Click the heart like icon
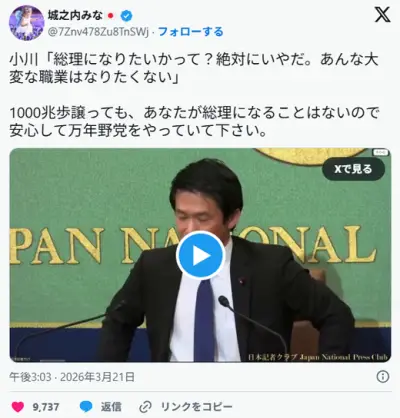 pyautogui.click(x=18, y=406)
